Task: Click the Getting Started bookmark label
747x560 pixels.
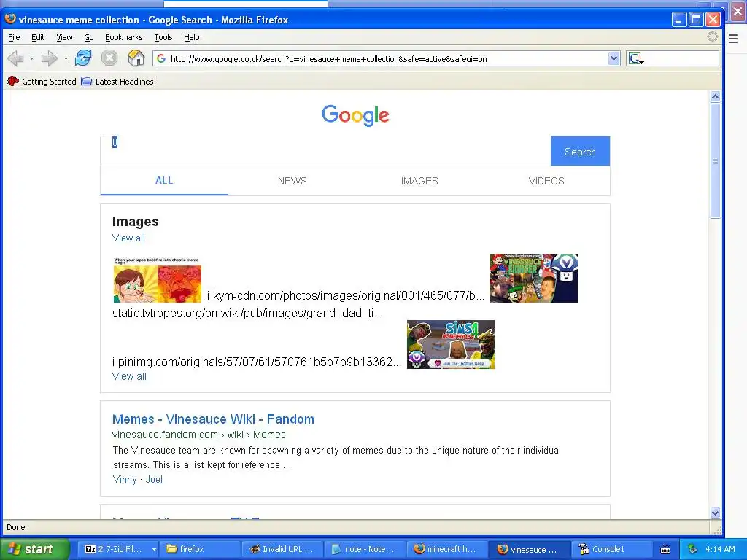Action: pyautogui.click(x=49, y=82)
